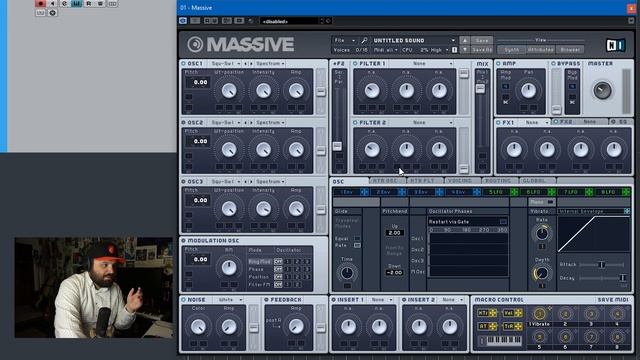Click the 5 LFO green drag-handle cross icon
This screenshot has height=360, width=640.
click(514, 192)
